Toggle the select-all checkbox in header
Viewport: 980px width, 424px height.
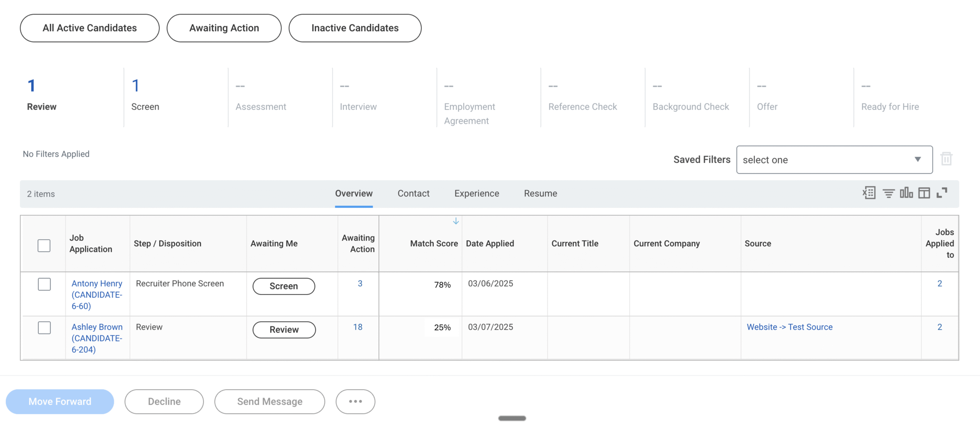[x=44, y=245]
